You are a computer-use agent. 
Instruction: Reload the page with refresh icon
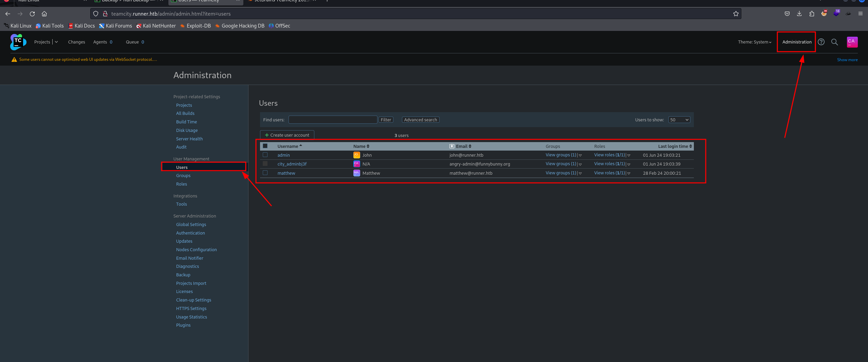pyautogui.click(x=32, y=14)
